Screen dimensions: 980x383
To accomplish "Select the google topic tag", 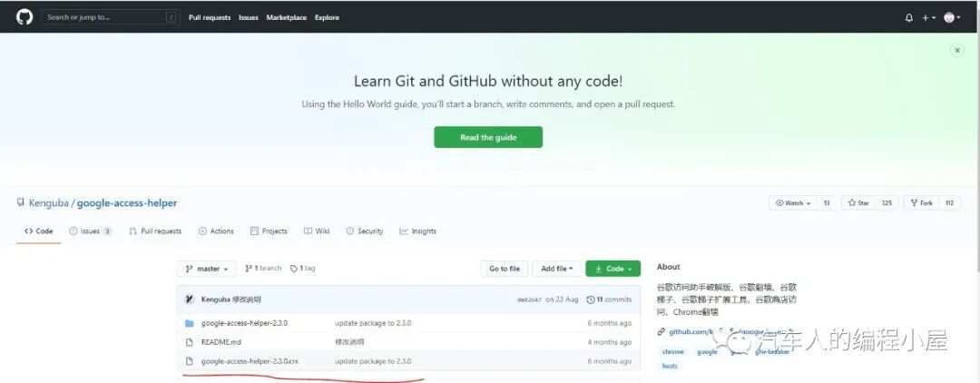I will coord(707,352).
